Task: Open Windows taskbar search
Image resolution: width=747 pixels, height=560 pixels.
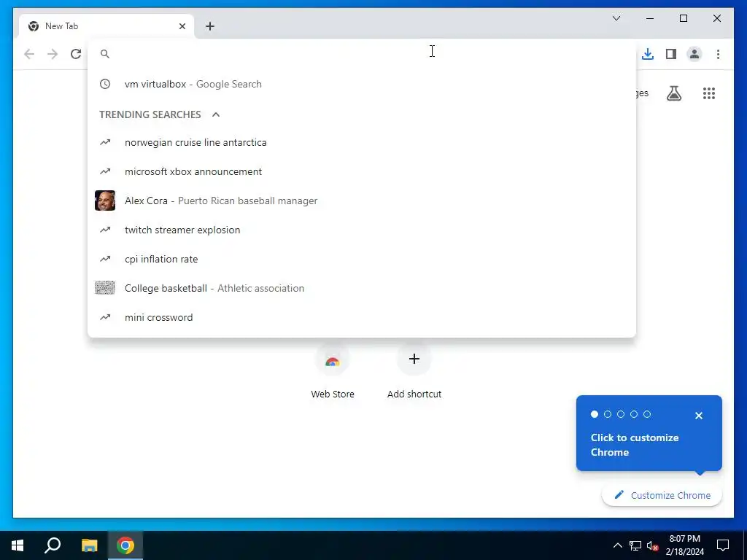Action: (53, 545)
